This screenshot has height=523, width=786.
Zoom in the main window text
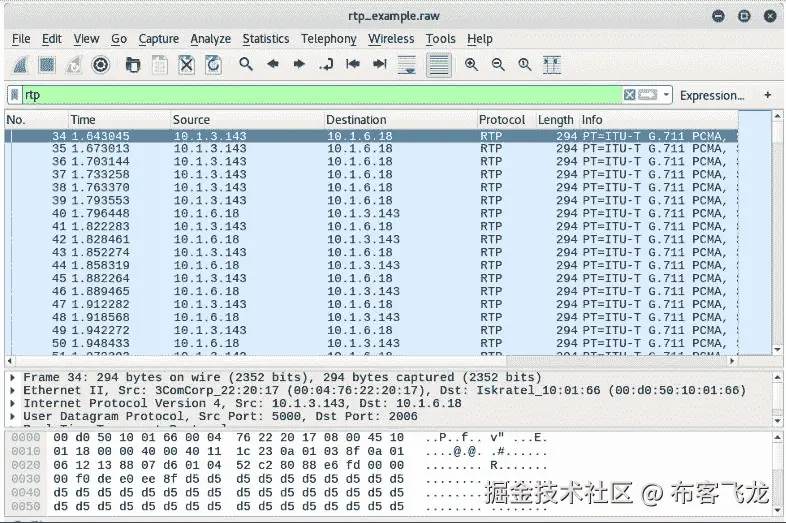coord(471,64)
